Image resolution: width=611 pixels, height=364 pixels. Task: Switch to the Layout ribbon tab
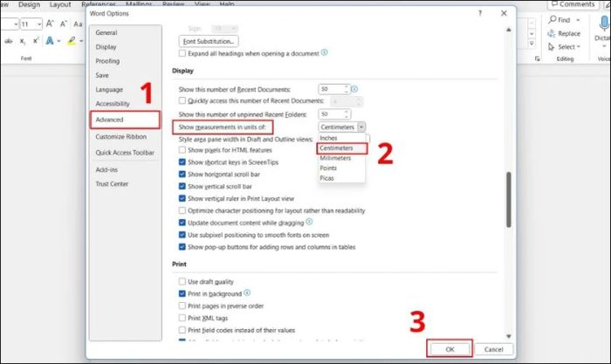point(60,4)
